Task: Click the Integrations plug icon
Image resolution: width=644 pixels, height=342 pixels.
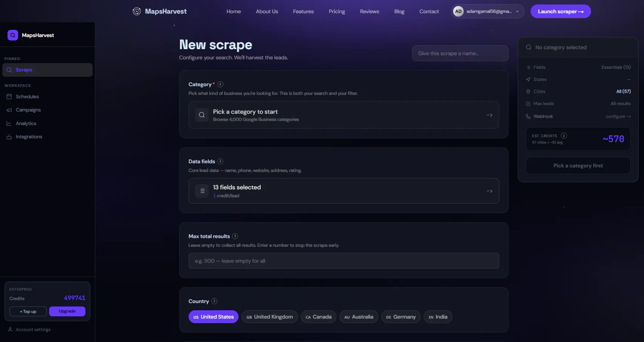Action: pos(9,137)
